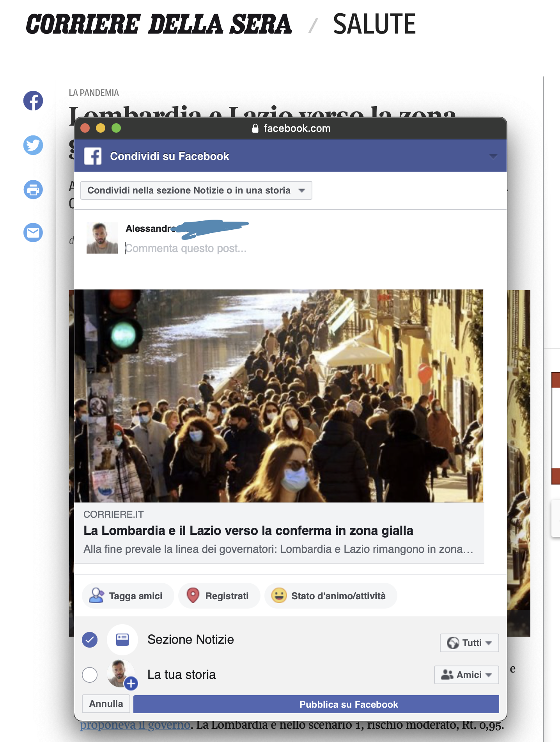560x742 pixels.
Task: Click the proponeva il governo link in article
Action: point(135,726)
